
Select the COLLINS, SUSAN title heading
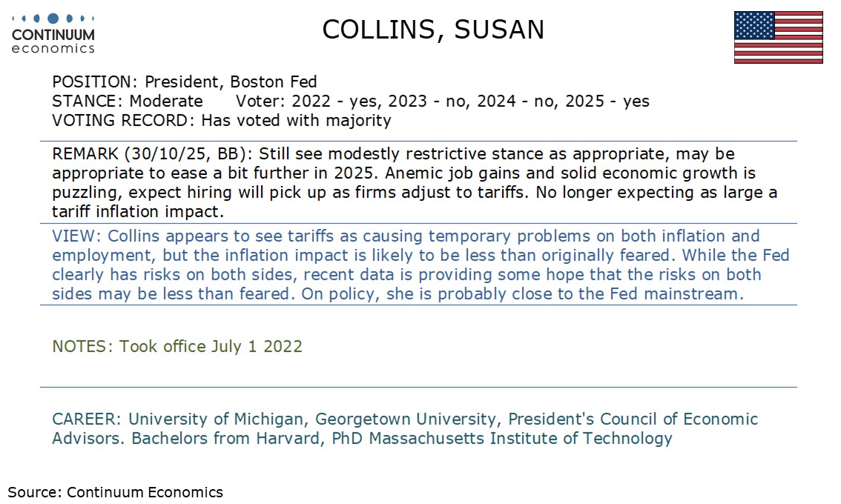click(433, 30)
